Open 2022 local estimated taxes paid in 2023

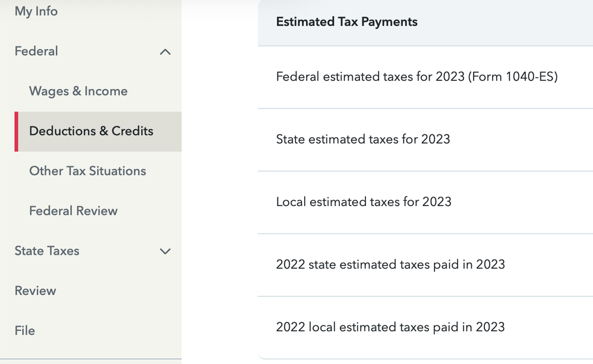click(x=390, y=327)
